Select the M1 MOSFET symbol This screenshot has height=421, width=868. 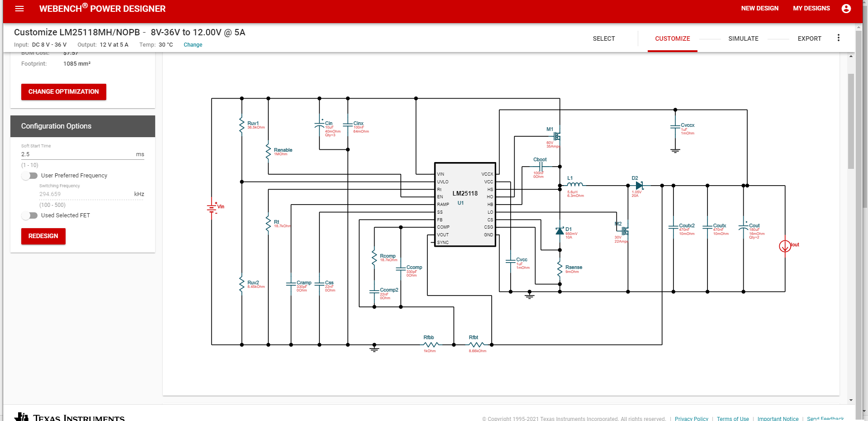coord(557,136)
